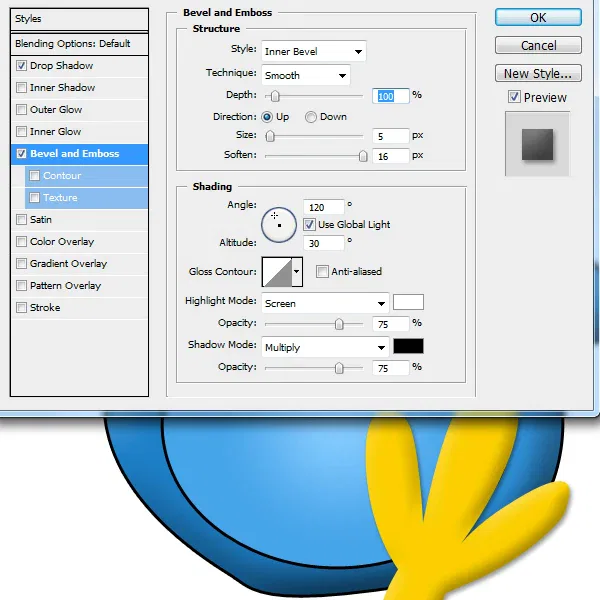Viewport: 600px width, 600px height.
Task: Click the black Shadow Mode color swatch
Action: pyautogui.click(x=408, y=346)
